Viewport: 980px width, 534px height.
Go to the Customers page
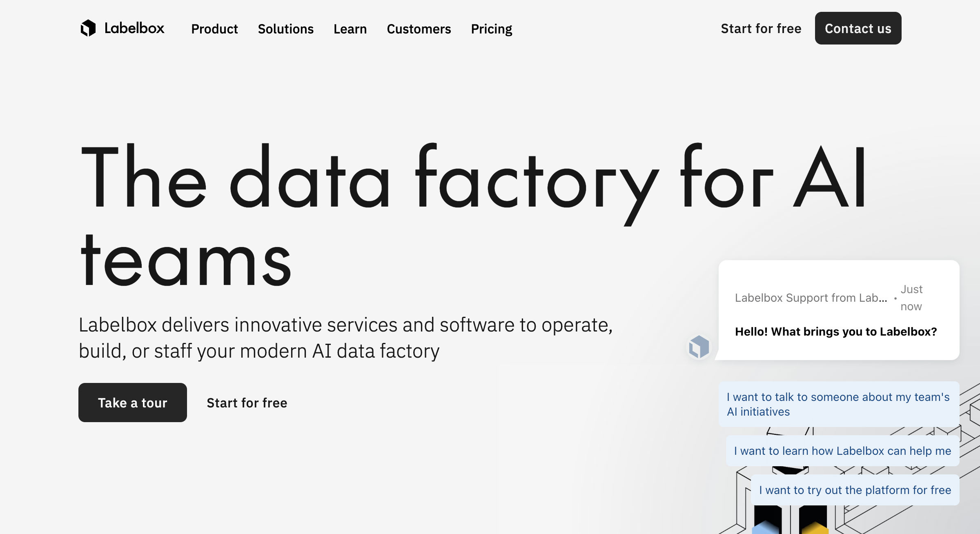coord(419,29)
